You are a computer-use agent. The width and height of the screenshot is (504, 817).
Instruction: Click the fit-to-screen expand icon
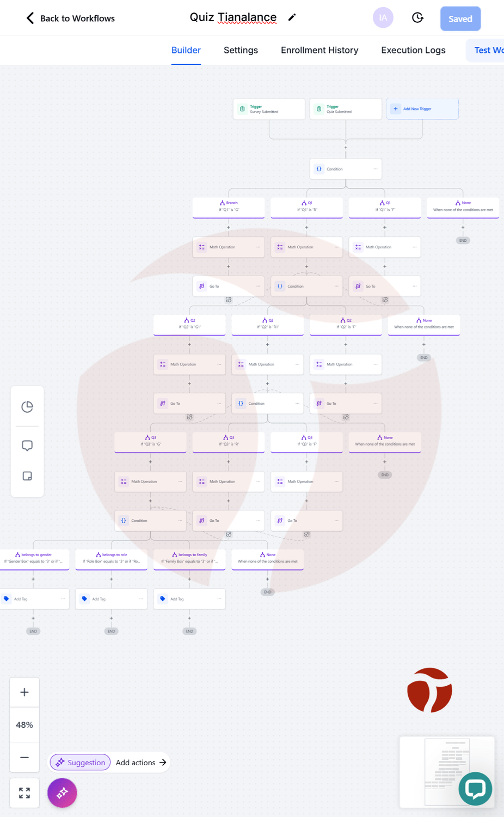[24, 793]
